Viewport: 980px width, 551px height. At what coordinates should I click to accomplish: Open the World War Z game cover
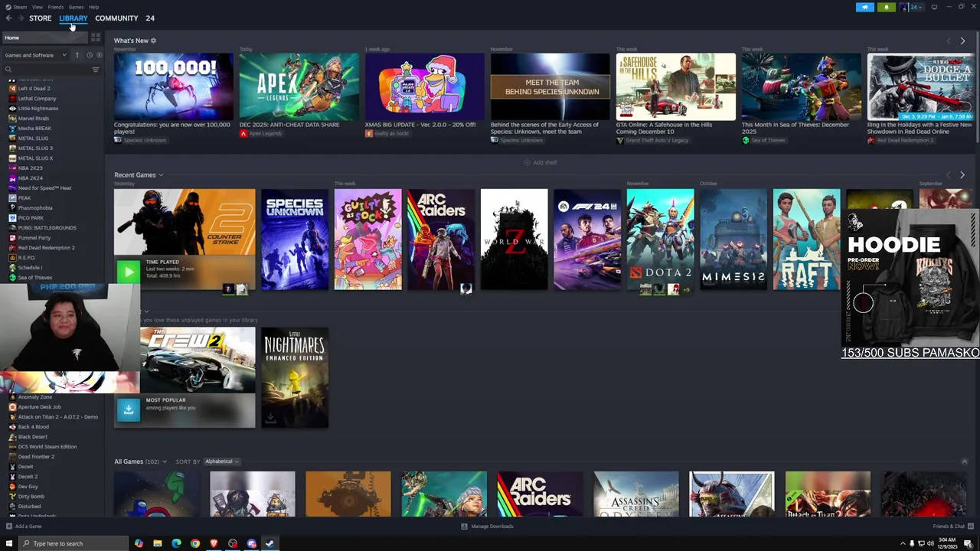[514, 240]
